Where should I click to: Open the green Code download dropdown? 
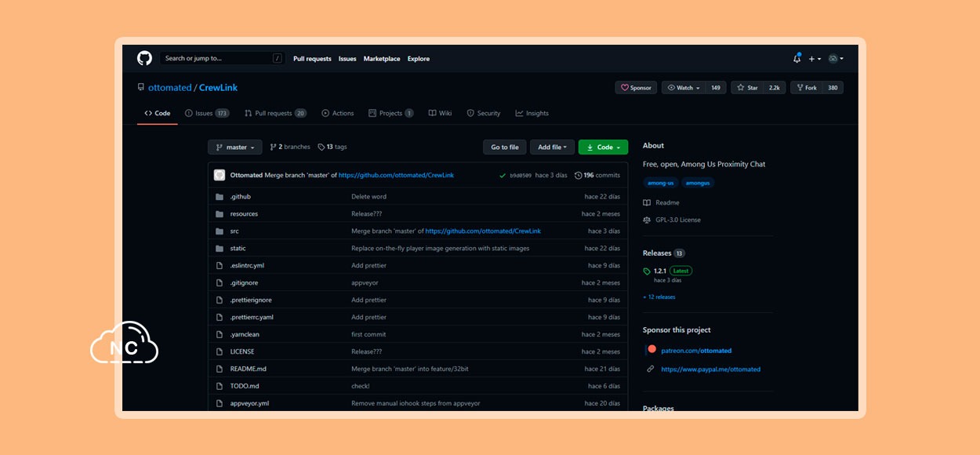click(603, 147)
